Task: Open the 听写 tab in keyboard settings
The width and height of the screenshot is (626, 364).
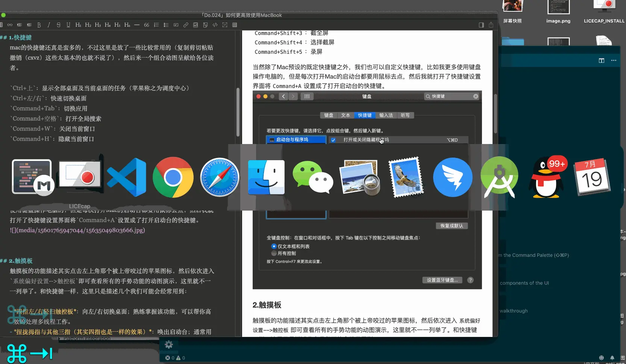Action: coord(405,115)
